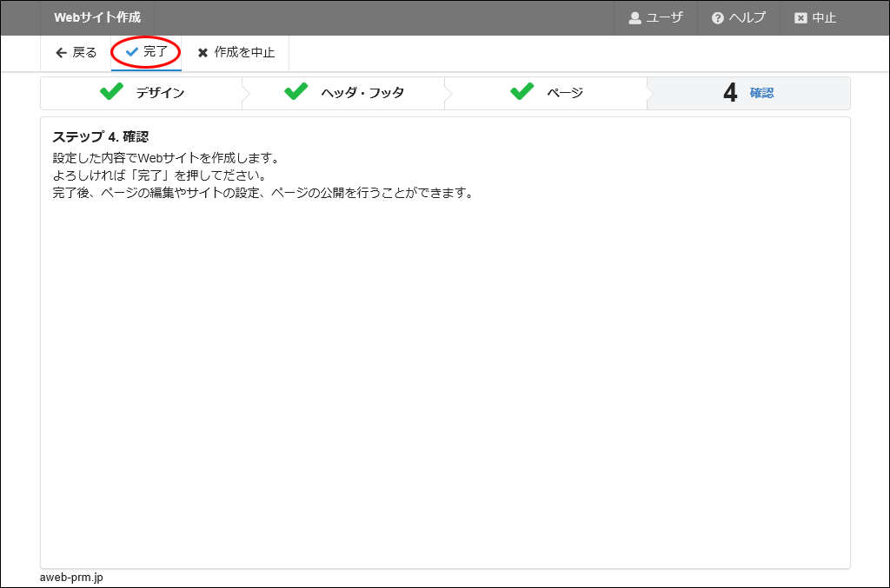Click the left arrow back icon

[61, 53]
